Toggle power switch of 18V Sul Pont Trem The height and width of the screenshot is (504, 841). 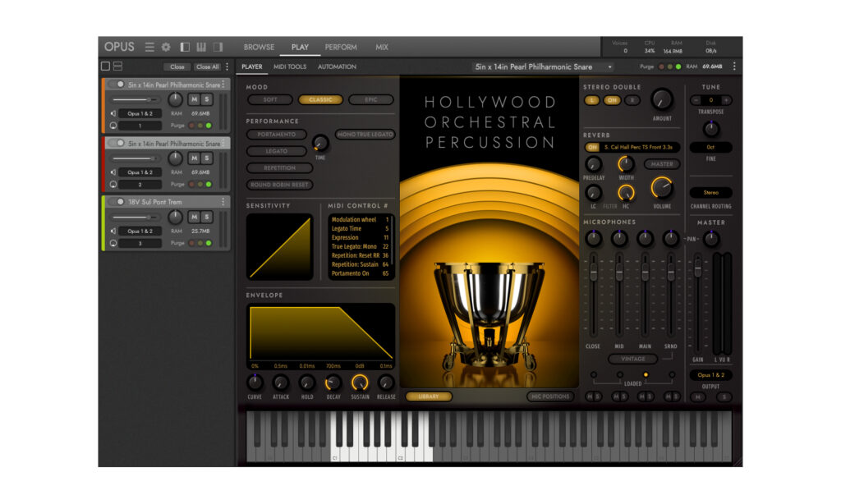coord(117,202)
